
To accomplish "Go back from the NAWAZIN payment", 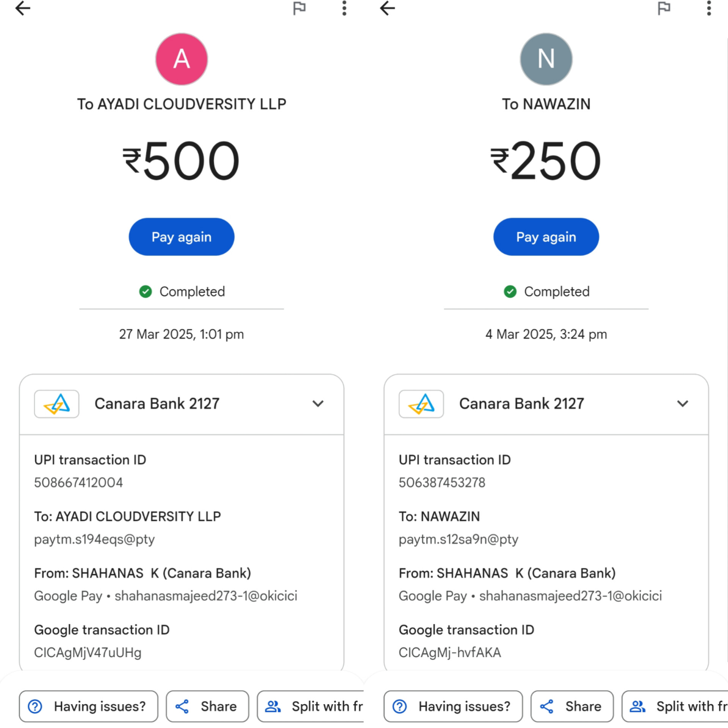I will click(x=387, y=8).
